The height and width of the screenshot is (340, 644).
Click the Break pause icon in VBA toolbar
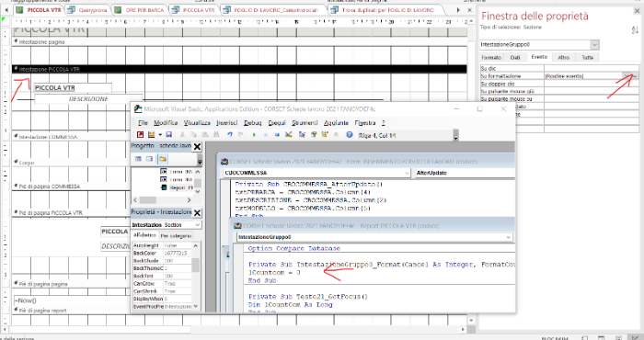tap(265, 134)
